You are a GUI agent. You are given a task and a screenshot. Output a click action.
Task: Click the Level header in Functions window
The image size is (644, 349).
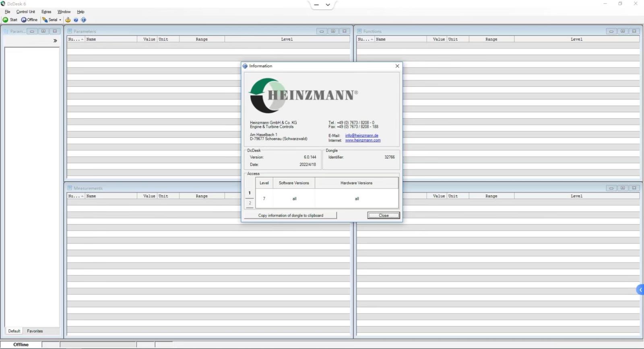(x=576, y=39)
